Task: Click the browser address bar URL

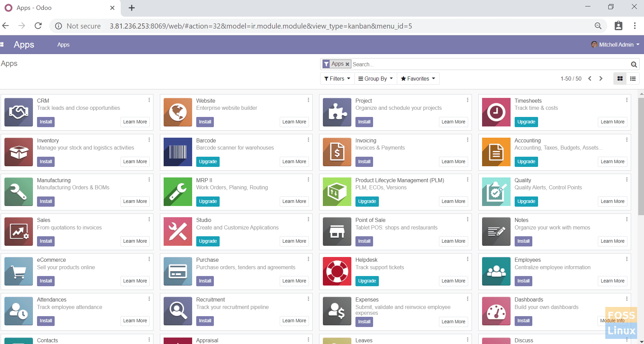Action: tap(261, 26)
